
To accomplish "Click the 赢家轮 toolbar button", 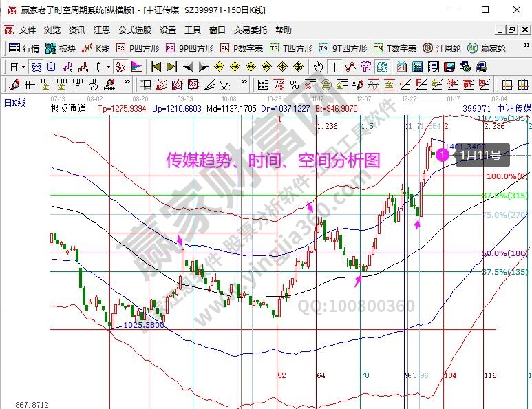I will click(486, 48).
